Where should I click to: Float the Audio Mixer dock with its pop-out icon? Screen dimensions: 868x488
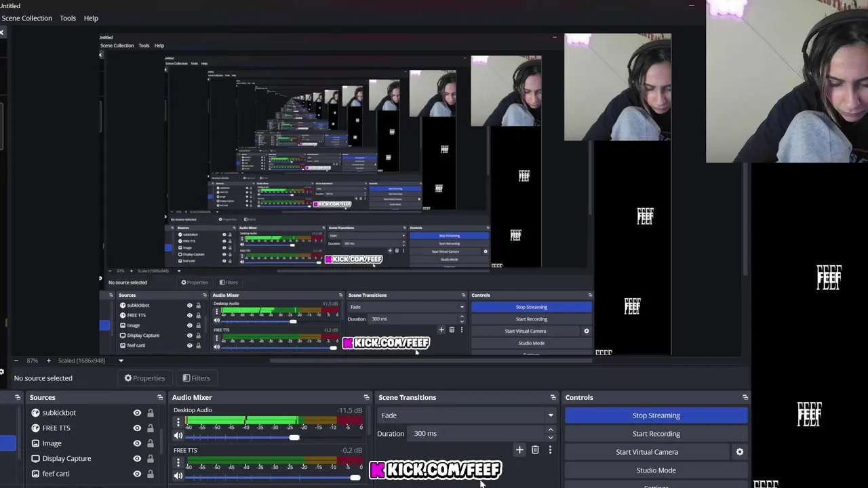point(367,397)
